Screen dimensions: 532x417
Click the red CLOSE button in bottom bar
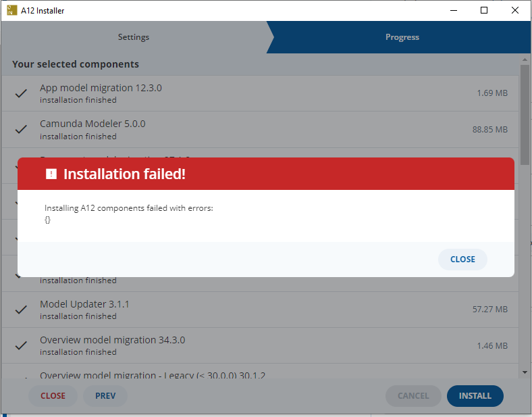[53, 396]
